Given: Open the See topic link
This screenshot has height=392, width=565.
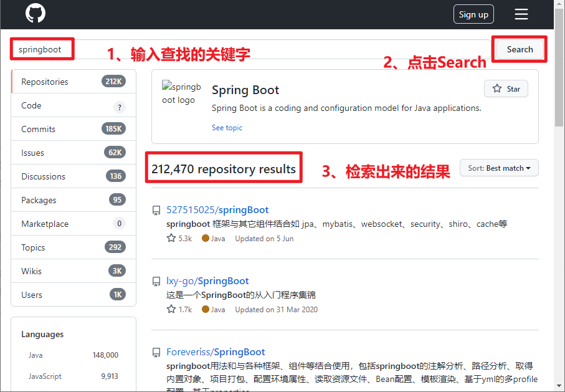Looking at the screenshot, I should tap(227, 128).
